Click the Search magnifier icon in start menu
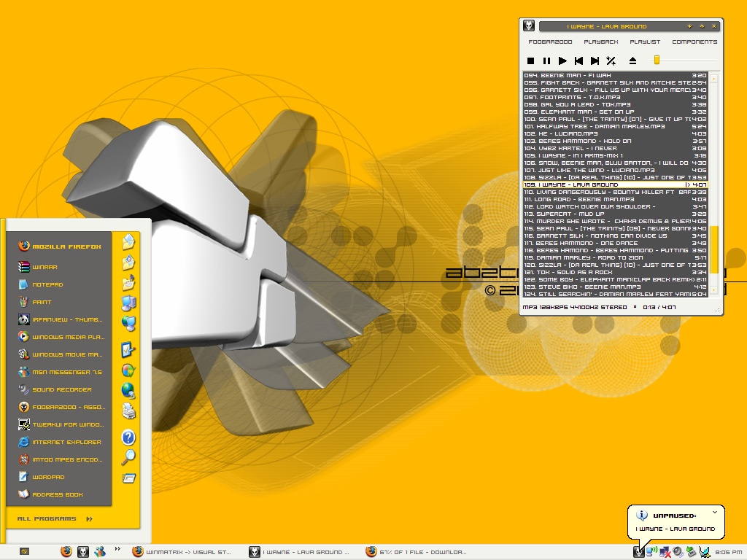Viewport: 747px width, 560px height. tap(128, 458)
